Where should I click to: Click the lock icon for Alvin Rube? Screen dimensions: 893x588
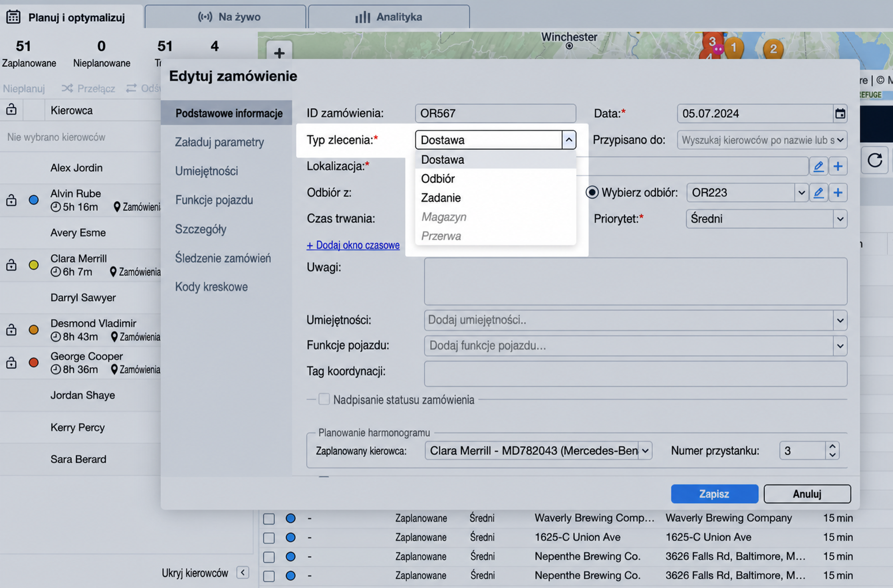pyautogui.click(x=11, y=200)
